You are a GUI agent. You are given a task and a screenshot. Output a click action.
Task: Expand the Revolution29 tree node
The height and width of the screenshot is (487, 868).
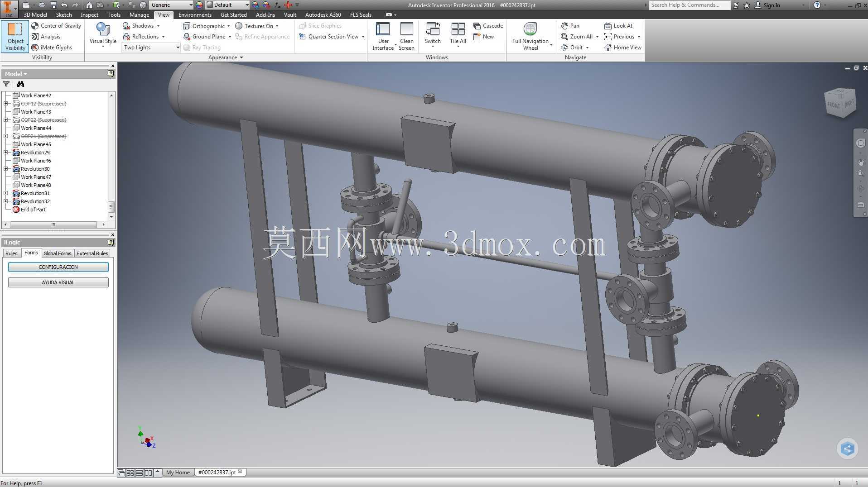pyautogui.click(x=6, y=153)
